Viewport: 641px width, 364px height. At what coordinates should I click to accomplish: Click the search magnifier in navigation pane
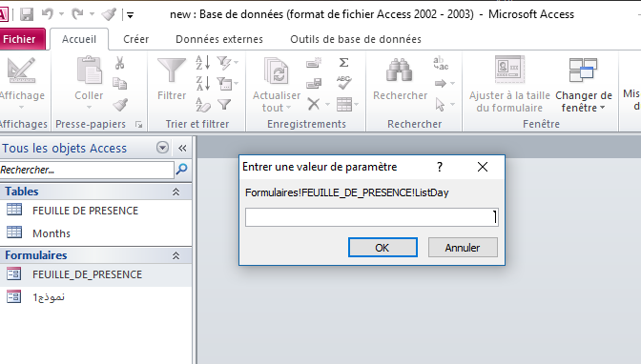click(x=181, y=169)
